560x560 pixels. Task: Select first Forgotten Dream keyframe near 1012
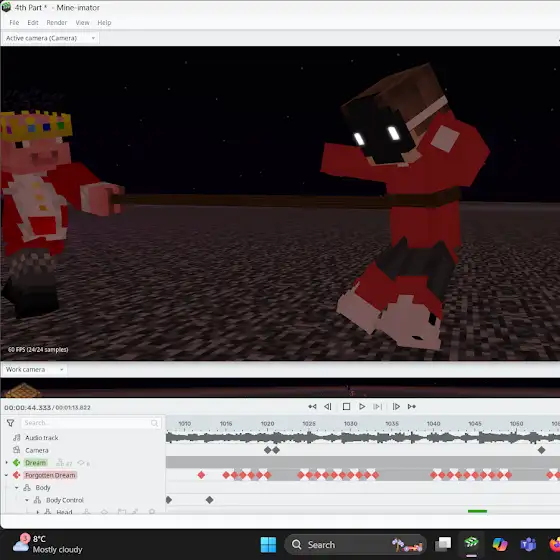(201, 475)
